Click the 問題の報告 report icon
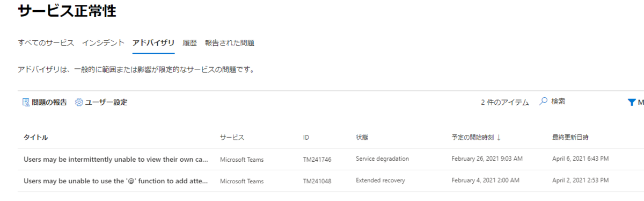Viewport: 644px width, 201px height. pos(26,102)
